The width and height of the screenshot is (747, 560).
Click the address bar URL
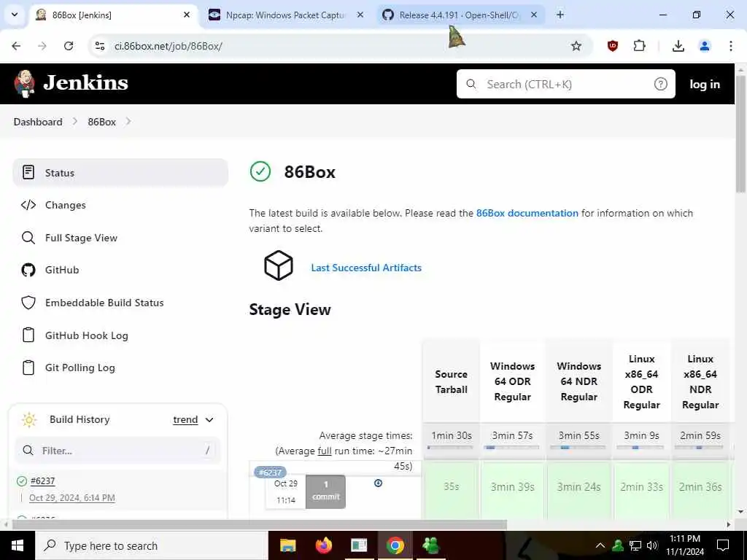pos(169,46)
